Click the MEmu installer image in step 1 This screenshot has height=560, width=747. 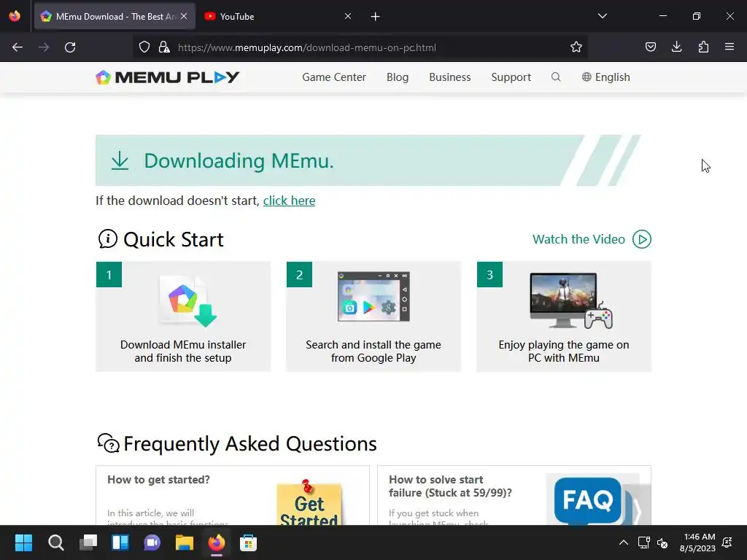click(x=187, y=301)
